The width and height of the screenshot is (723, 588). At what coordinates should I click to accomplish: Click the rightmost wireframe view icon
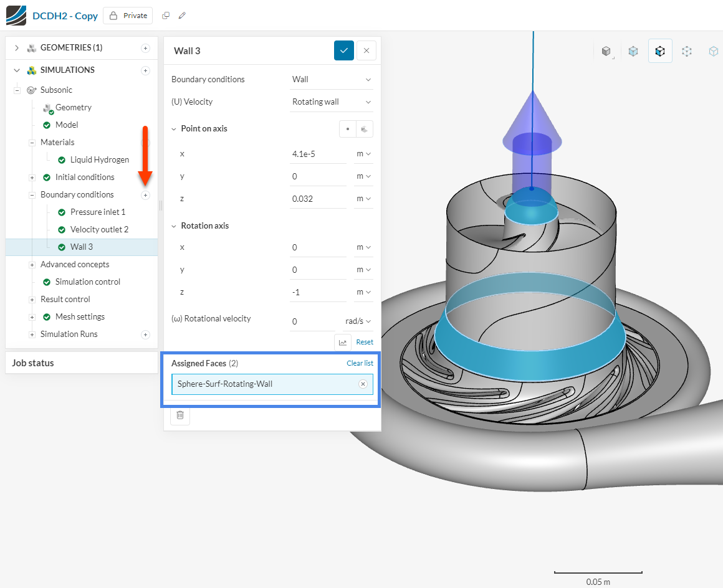(714, 52)
